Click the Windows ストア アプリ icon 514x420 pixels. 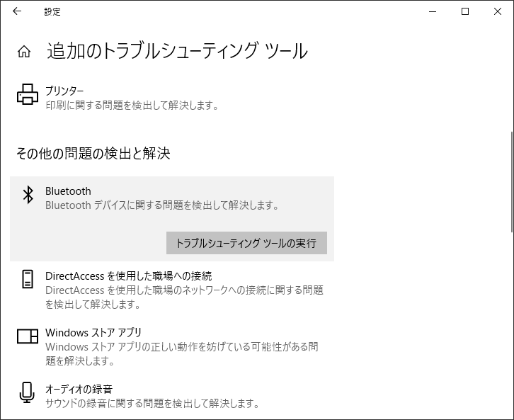coord(28,336)
